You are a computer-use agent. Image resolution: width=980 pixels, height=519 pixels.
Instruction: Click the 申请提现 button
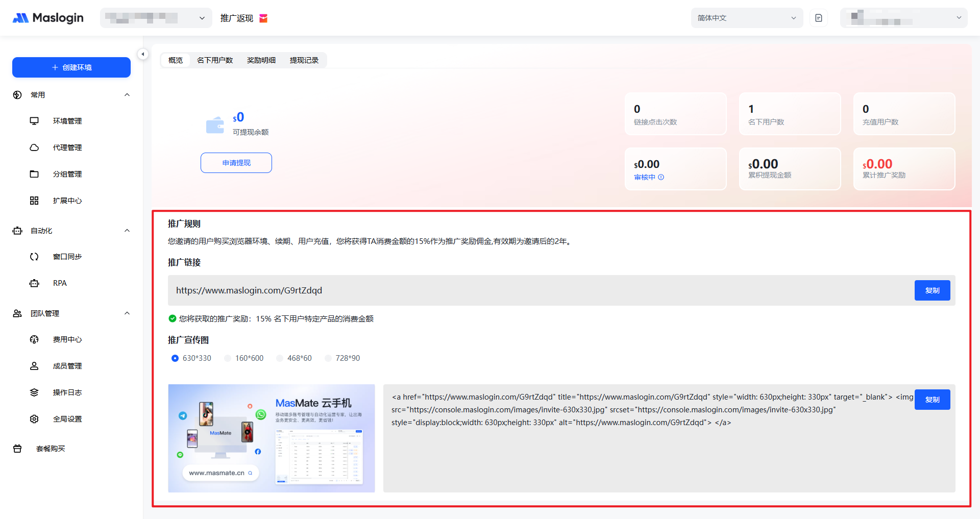coord(236,163)
